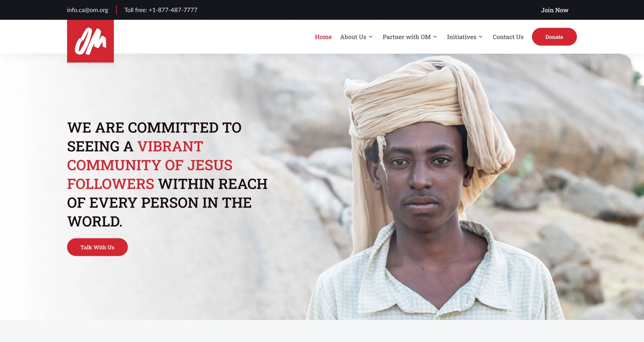The height and width of the screenshot is (342, 644).
Task: Expand the Initiatives chevron arrow
Action: tap(481, 37)
